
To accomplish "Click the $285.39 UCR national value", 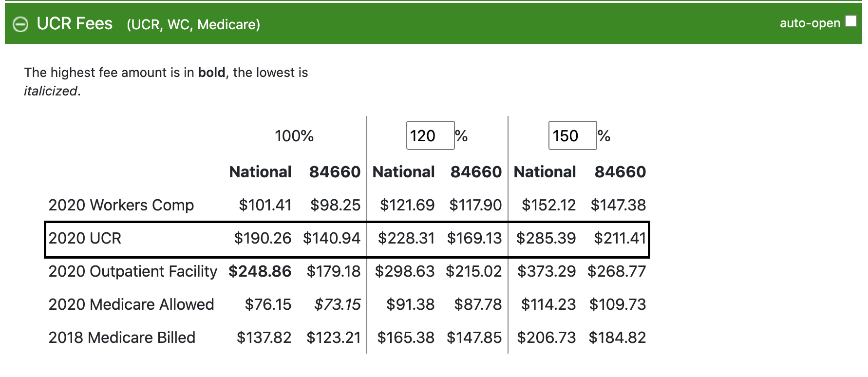I will pyautogui.click(x=546, y=238).
